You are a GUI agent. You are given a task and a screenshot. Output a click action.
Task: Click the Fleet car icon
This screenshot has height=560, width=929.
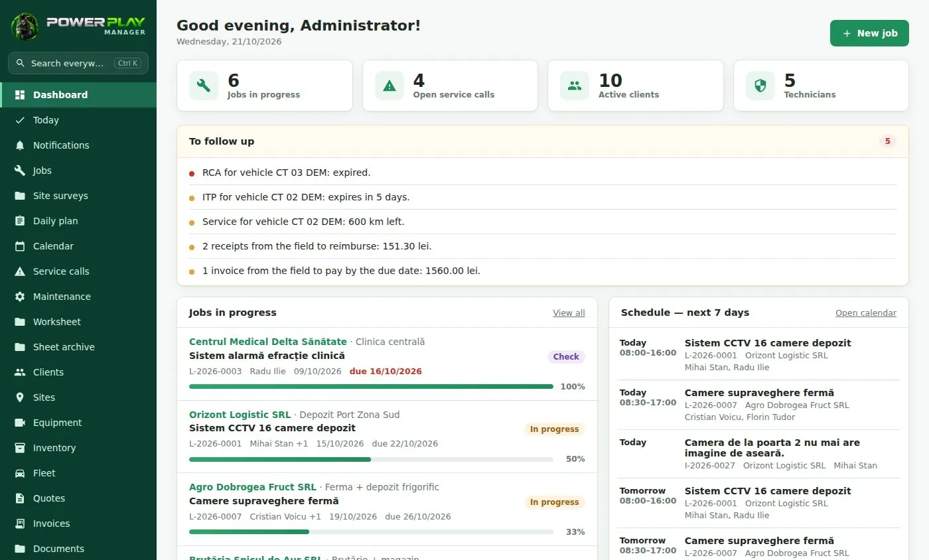tap(20, 473)
